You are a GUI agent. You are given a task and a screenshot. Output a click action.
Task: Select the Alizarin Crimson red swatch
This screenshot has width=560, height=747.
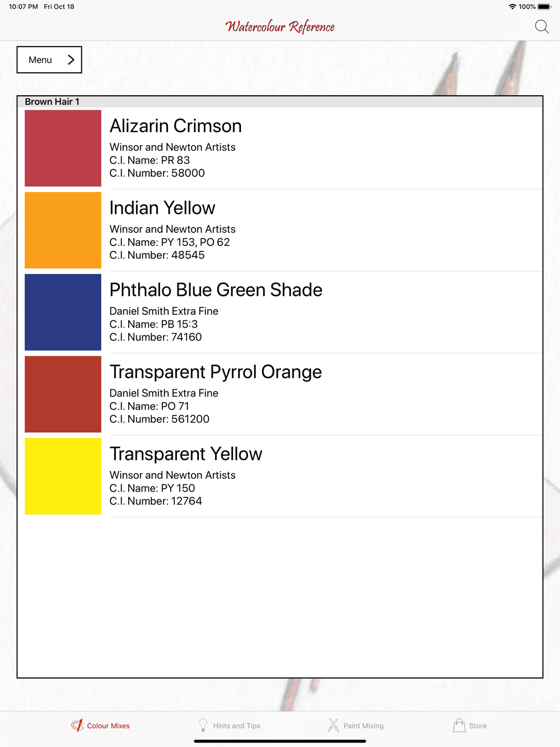[63, 148]
